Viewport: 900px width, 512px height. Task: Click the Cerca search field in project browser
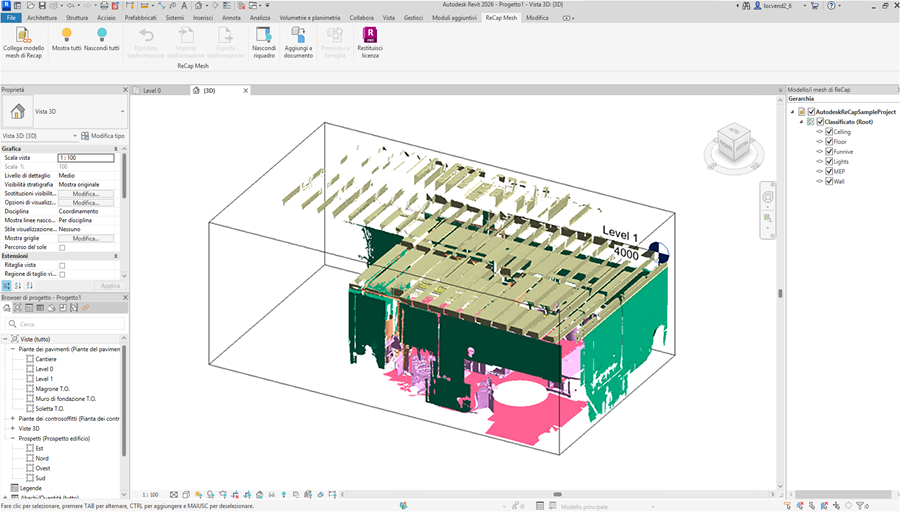coord(65,324)
